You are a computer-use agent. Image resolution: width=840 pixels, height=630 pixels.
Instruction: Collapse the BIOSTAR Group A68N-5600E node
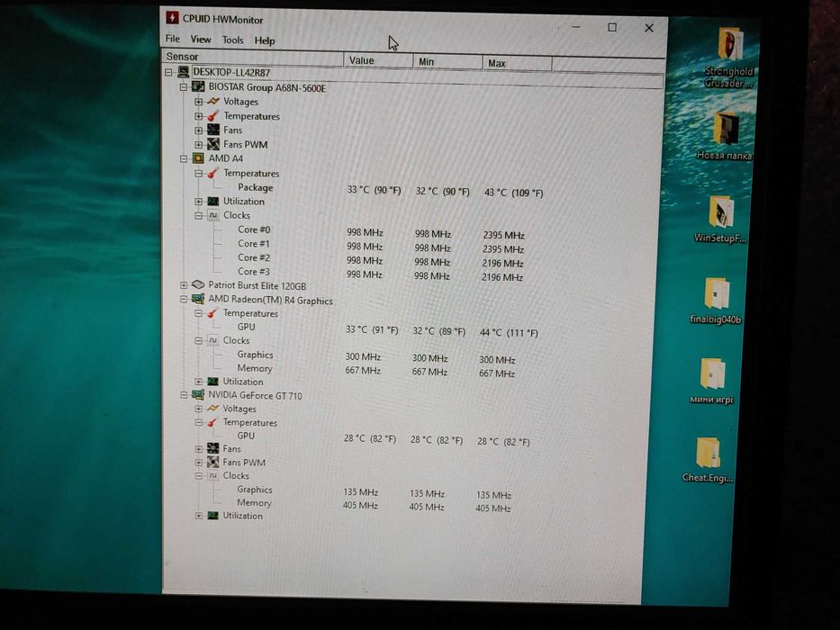pyautogui.click(x=184, y=86)
